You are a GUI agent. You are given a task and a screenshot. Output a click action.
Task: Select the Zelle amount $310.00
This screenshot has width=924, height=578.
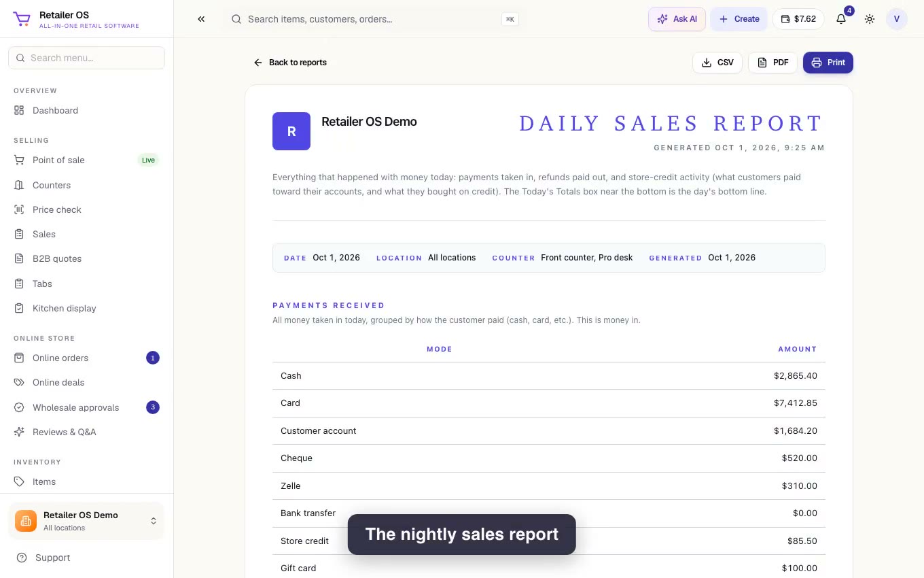click(x=800, y=486)
